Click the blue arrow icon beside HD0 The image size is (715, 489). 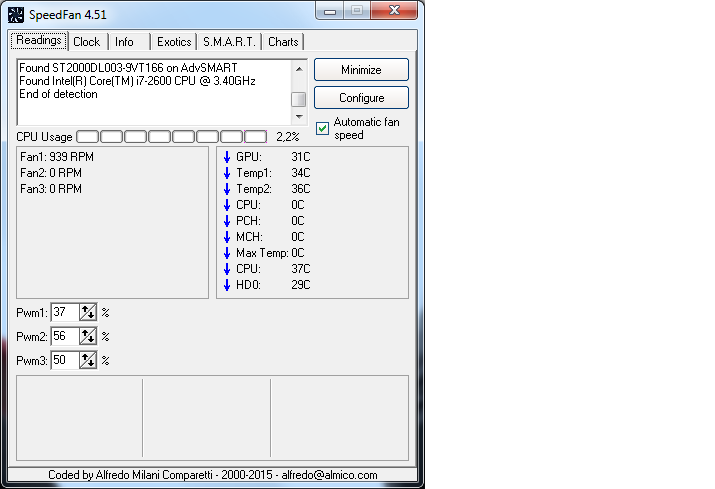click(227, 285)
